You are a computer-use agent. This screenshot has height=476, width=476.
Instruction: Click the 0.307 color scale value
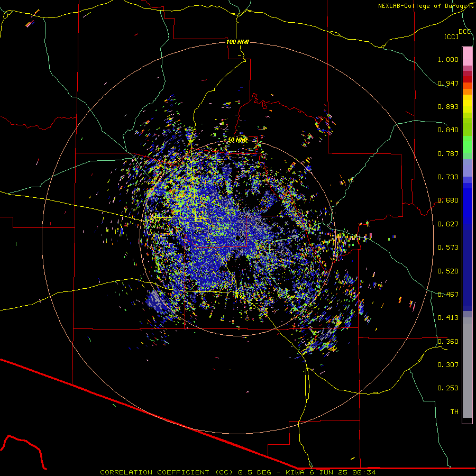pos(448,365)
